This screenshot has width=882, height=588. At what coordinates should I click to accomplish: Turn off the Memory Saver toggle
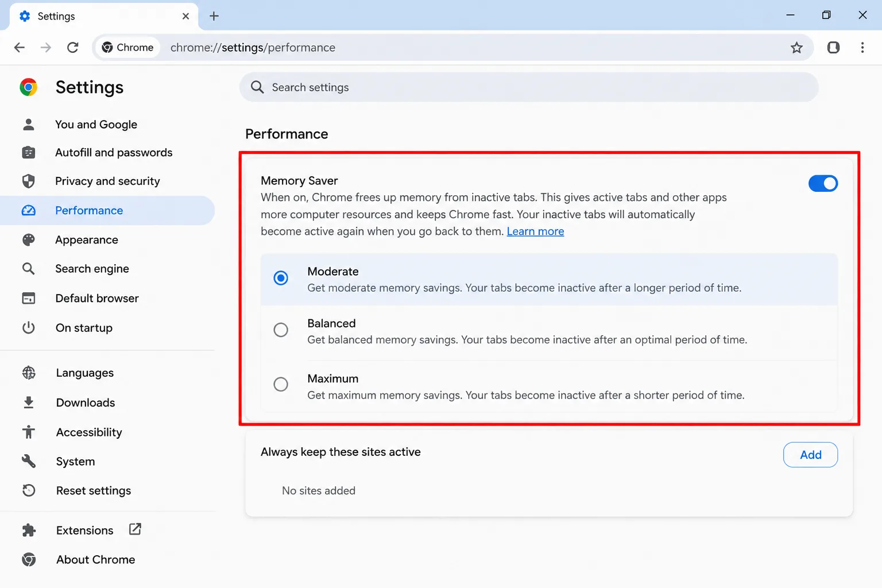click(x=823, y=183)
